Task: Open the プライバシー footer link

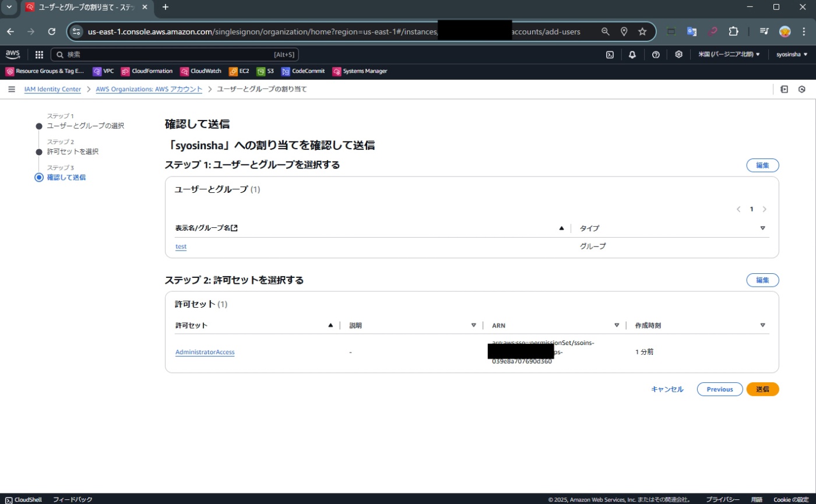Action: click(723, 500)
